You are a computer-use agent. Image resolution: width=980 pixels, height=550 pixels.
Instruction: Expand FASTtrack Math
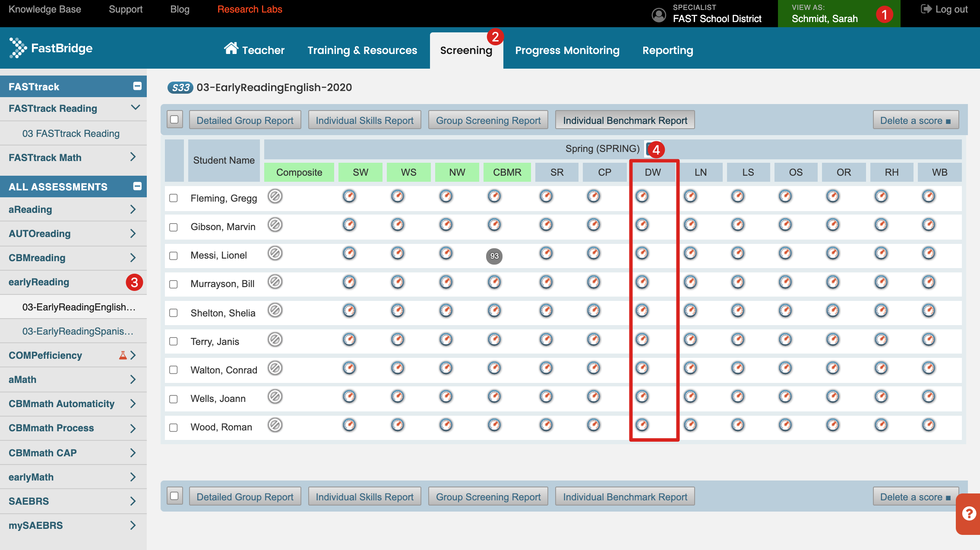133,157
